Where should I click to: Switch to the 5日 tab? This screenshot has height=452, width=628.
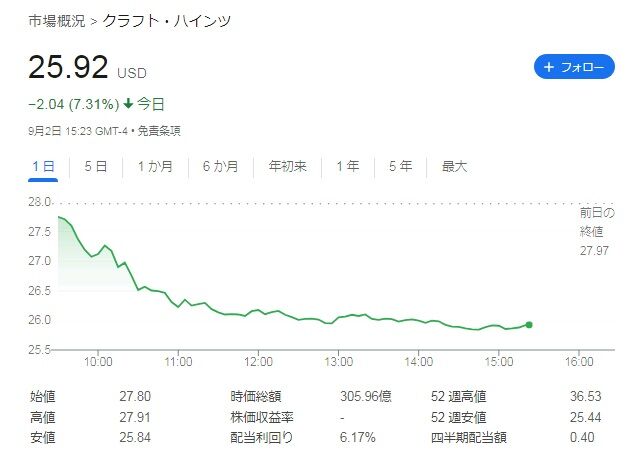(x=95, y=167)
